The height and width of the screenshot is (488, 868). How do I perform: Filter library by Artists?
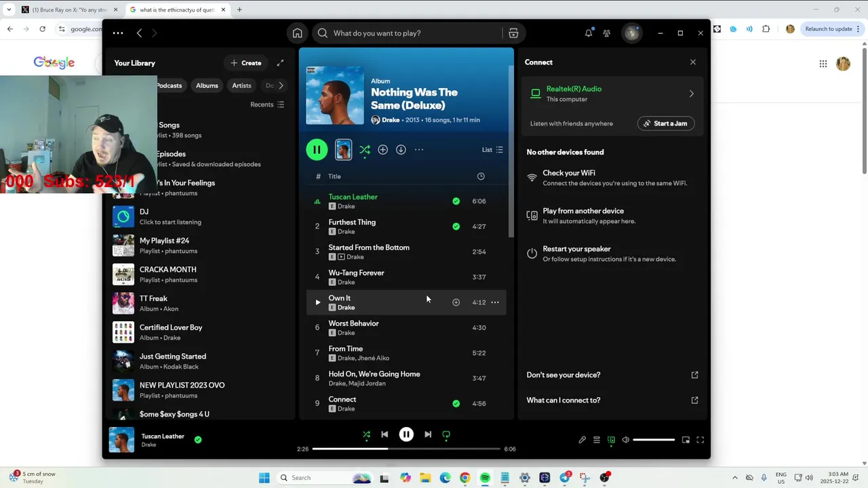[x=241, y=85]
